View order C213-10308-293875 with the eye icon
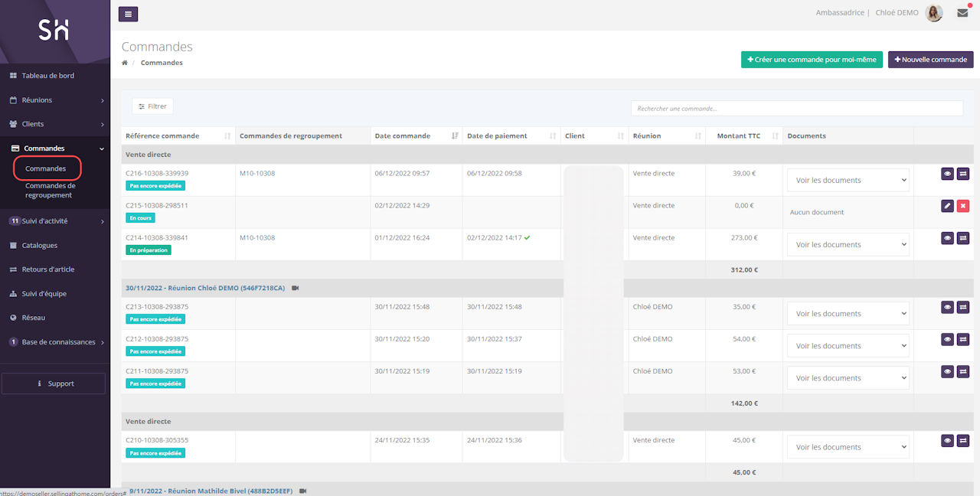 (x=947, y=307)
